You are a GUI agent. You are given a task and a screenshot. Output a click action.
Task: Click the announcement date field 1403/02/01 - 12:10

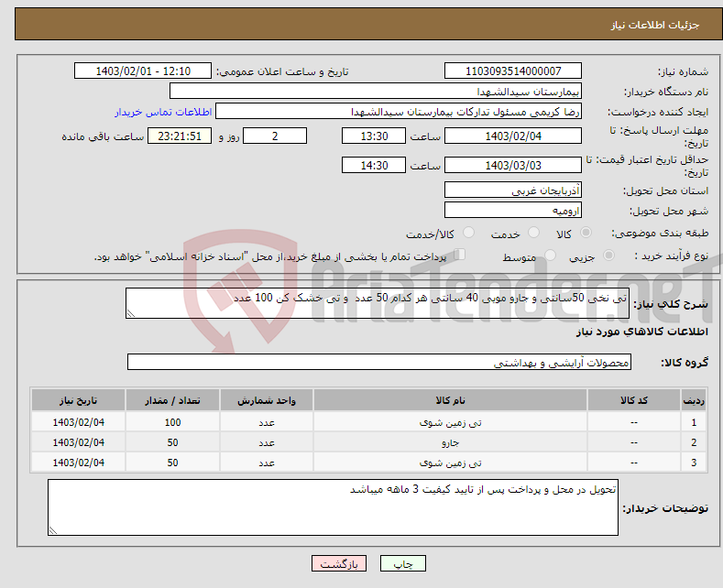142,71
